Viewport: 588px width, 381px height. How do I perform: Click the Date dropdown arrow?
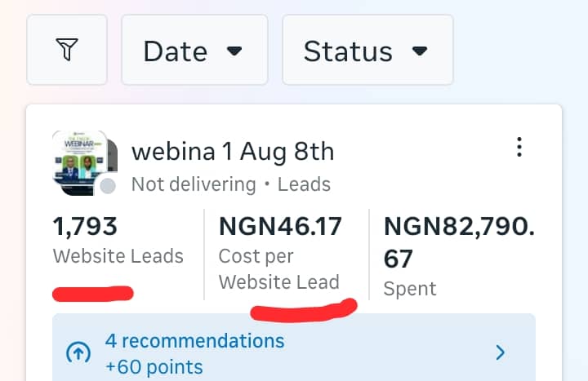click(234, 51)
